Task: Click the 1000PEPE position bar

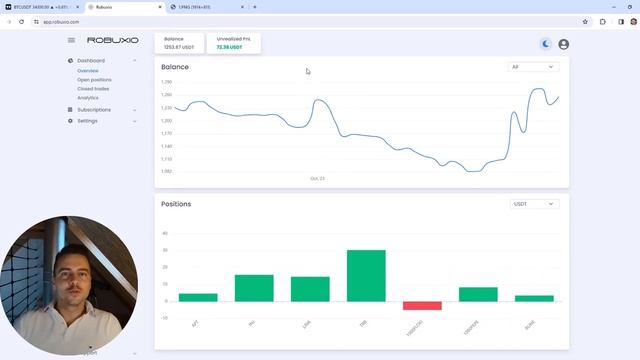Action: pos(478,294)
